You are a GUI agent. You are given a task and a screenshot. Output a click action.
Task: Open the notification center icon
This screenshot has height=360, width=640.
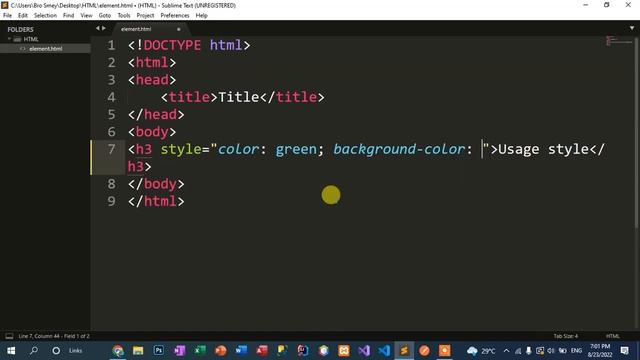pyautogui.click(x=624, y=351)
